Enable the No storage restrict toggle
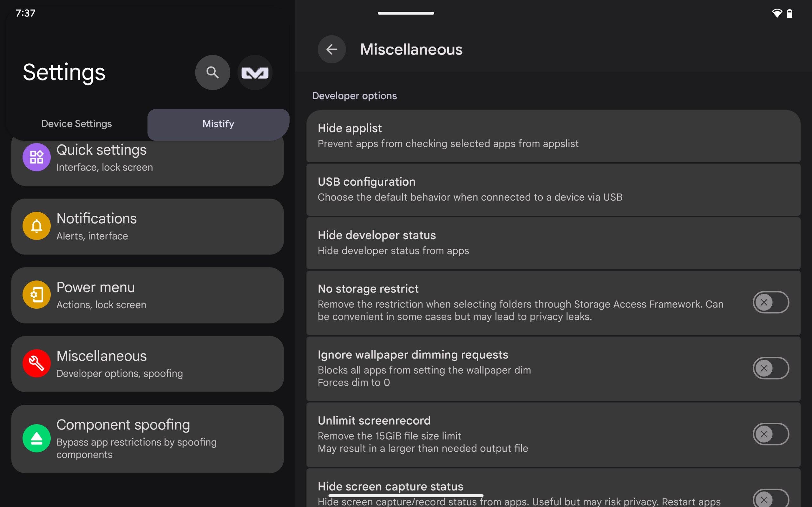The image size is (812, 507). (770, 302)
